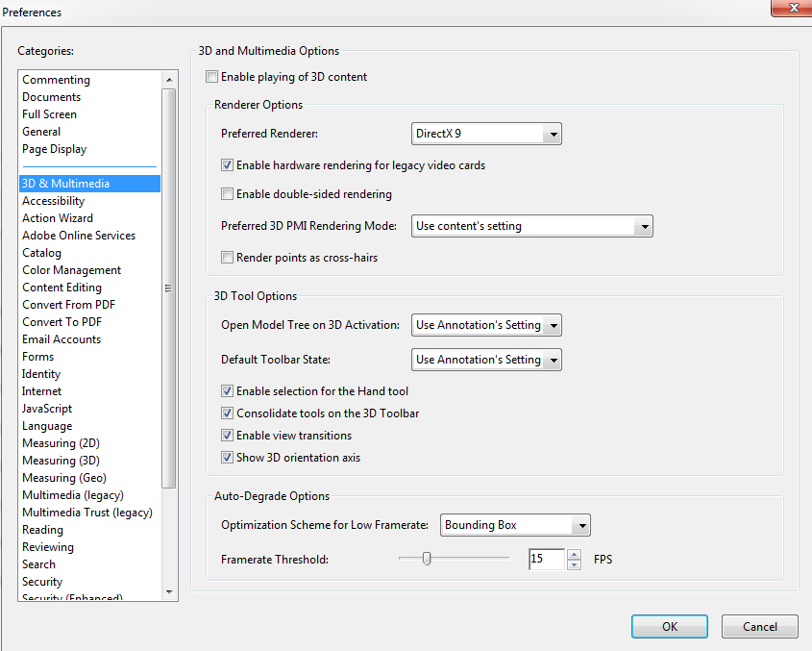This screenshot has width=812, height=651.
Task: Hide the 3D orientation axis
Action: 227,457
